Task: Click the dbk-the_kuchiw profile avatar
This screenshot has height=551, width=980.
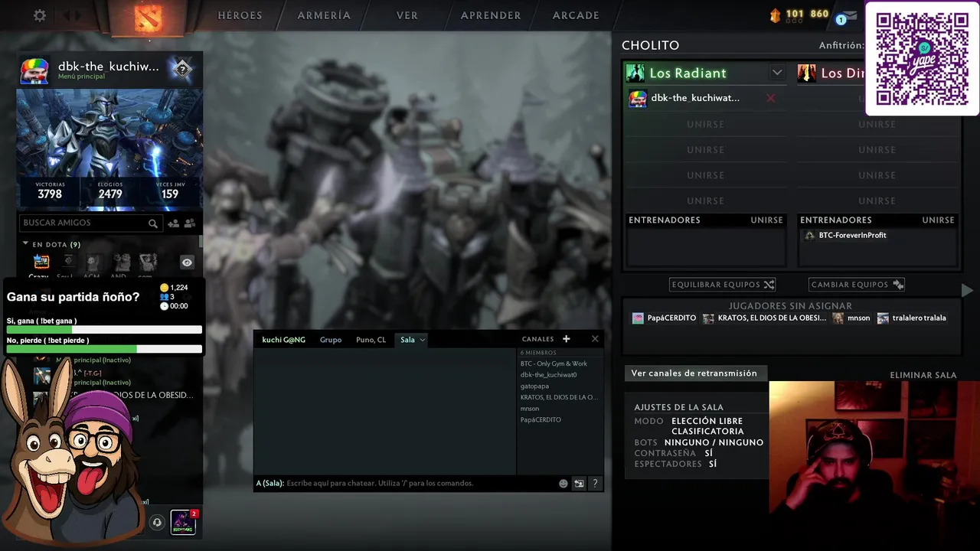Action: (34, 70)
